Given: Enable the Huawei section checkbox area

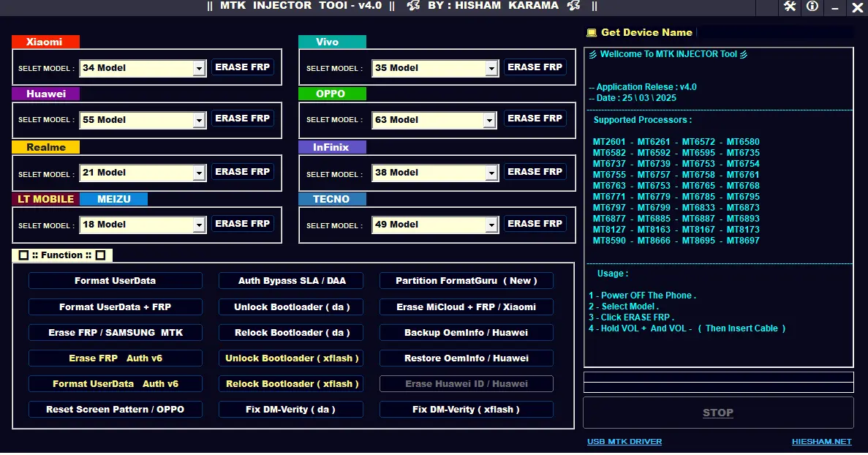Looking at the screenshot, I should pos(45,94).
